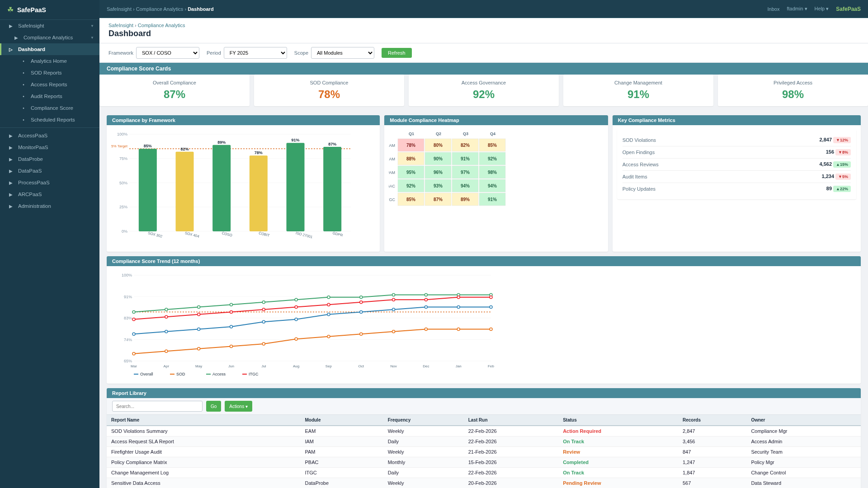This screenshot has width=868, height=488.
Task: Click the SafePaaS clover logo icon
Action: 10,9
